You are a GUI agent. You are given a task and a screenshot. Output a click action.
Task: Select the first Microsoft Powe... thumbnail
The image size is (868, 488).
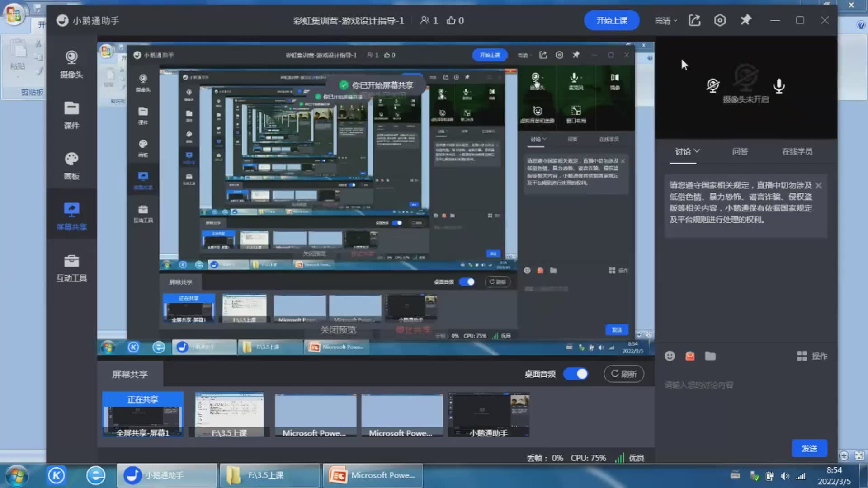pyautogui.click(x=315, y=414)
